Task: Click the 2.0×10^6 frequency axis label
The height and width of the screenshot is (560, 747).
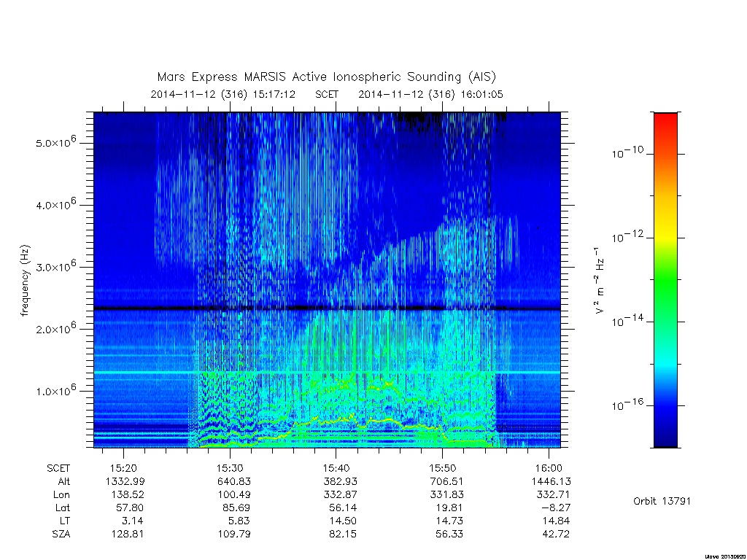Action: [x=55, y=327]
